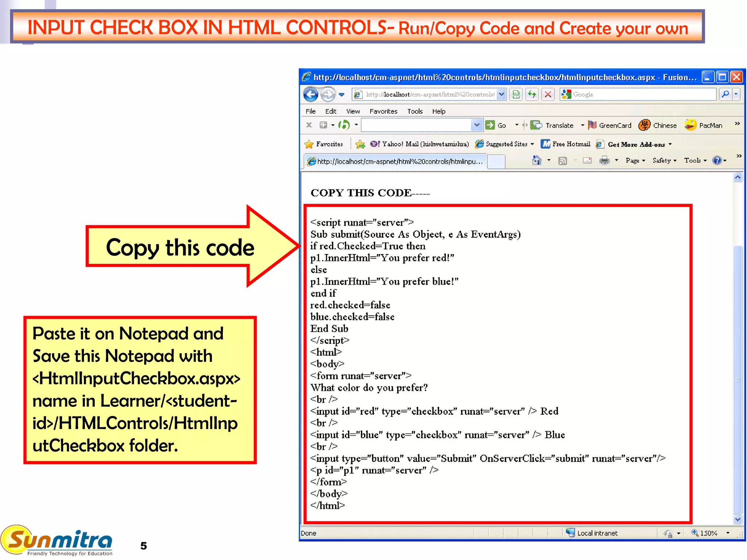Open the Tools menu in menu bar

tap(415, 111)
